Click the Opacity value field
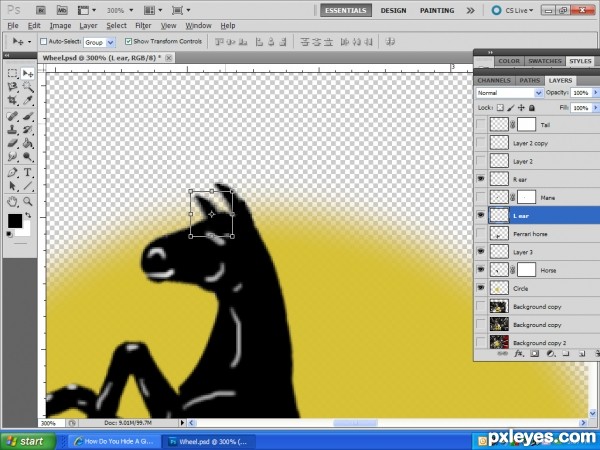Screen dimensions: 600x450 point(580,93)
